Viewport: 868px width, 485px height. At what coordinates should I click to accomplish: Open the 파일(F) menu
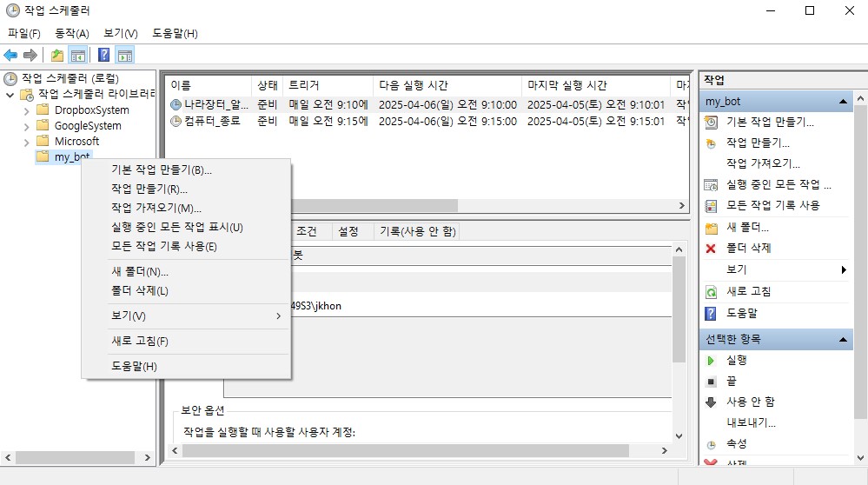(24, 33)
